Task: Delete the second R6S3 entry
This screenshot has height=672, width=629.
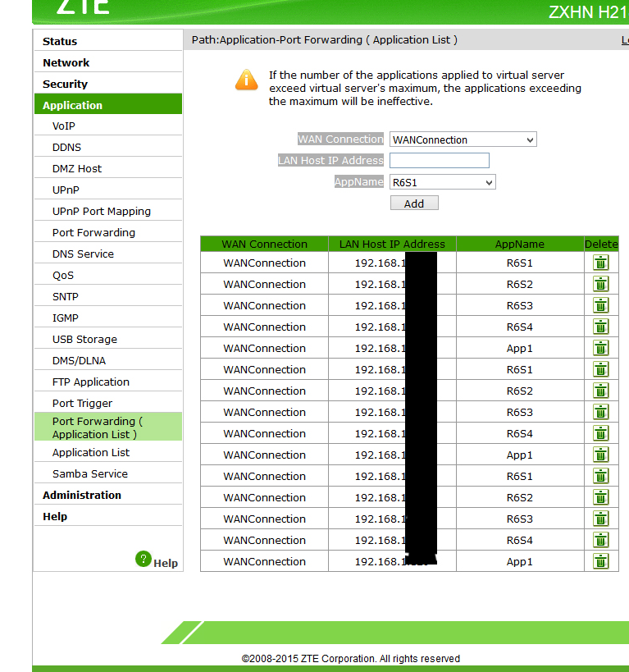Action: 601,412
